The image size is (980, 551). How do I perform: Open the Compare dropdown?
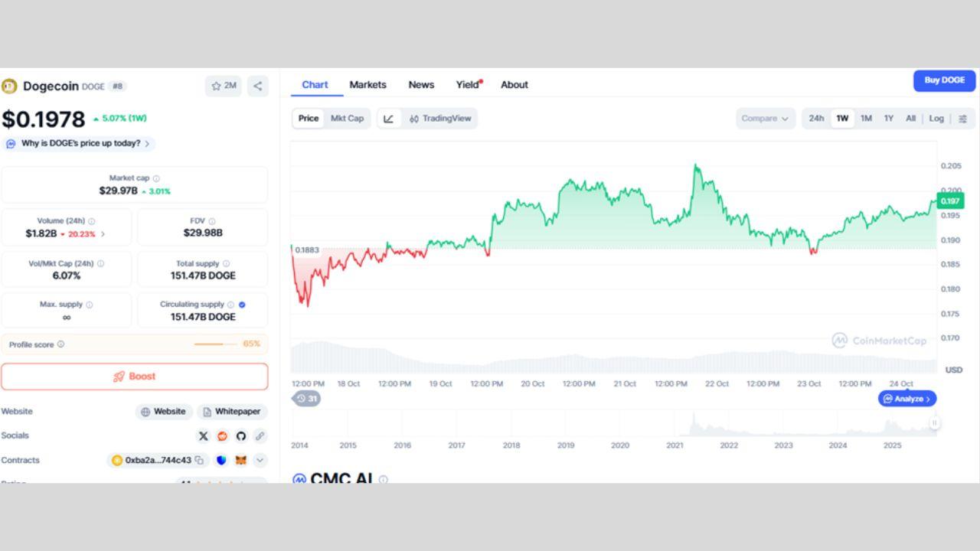pos(764,119)
